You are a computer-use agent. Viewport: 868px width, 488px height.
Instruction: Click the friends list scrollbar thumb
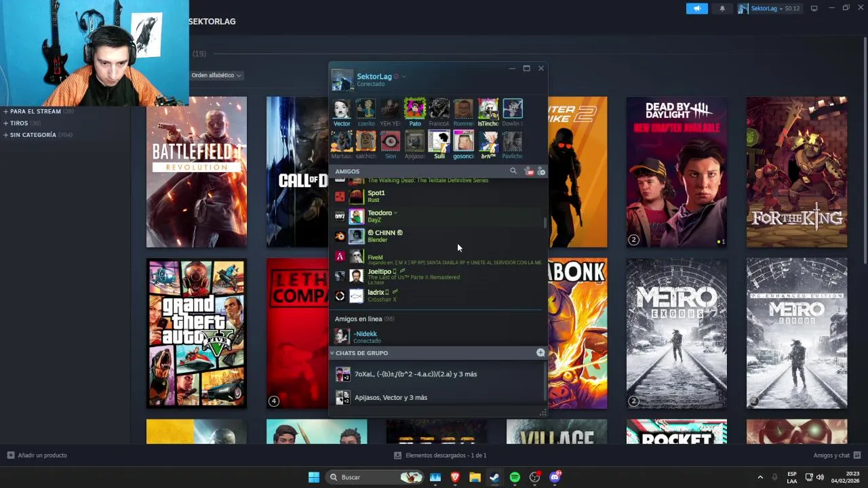click(545, 223)
